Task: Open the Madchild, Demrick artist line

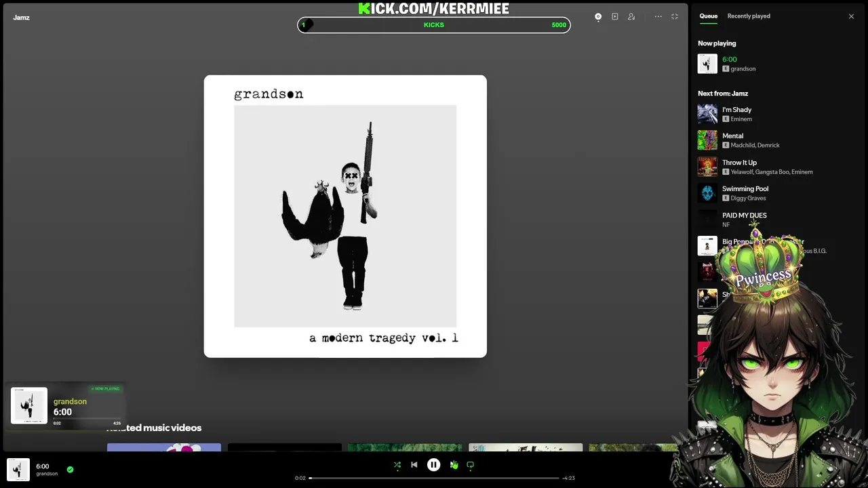Action: [x=755, y=145]
